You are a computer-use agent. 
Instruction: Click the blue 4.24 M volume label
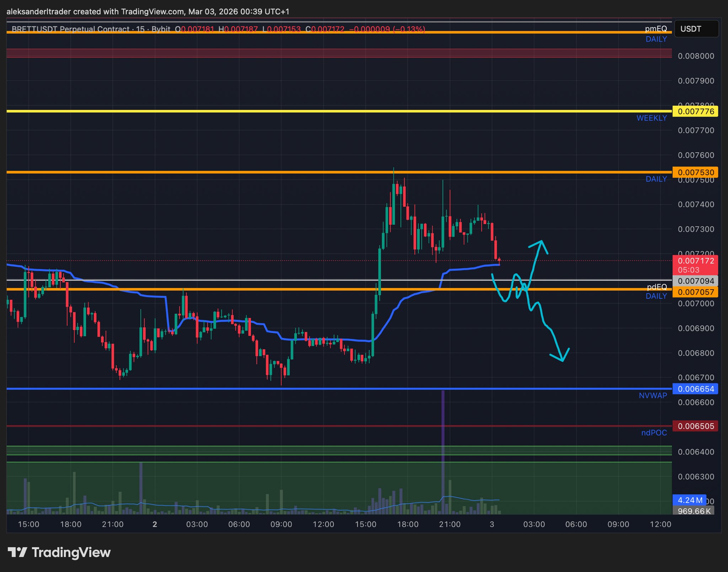coord(690,500)
